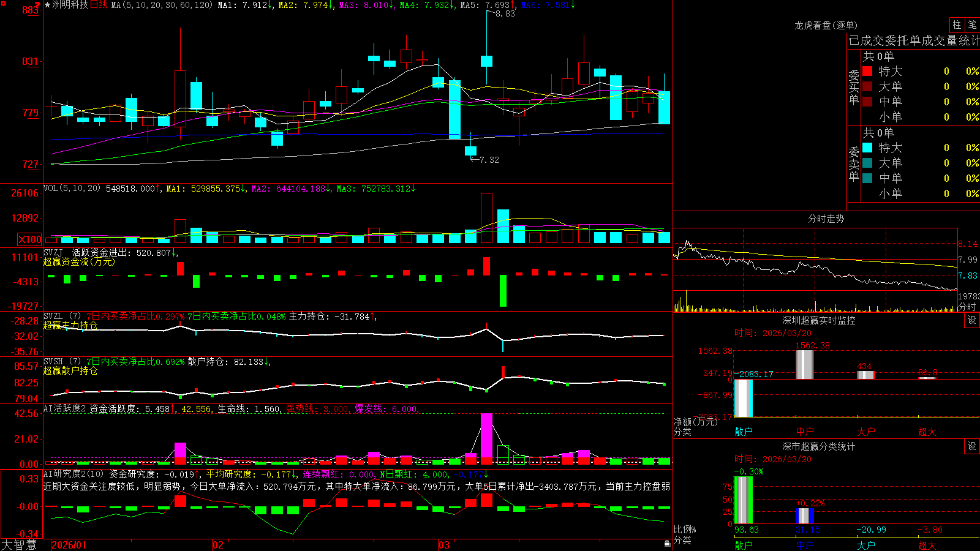
Task: Click the 分时走势 panel title
Action: pyautogui.click(x=826, y=219)
